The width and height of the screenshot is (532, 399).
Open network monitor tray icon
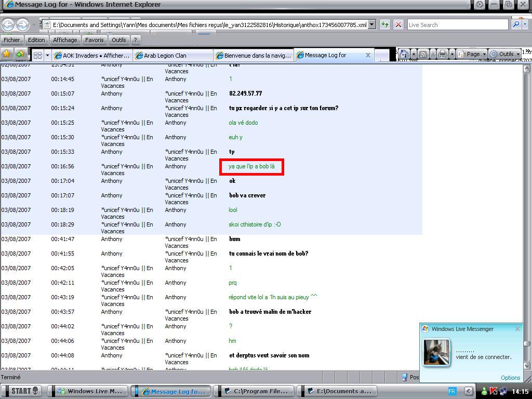coord(503,391)
